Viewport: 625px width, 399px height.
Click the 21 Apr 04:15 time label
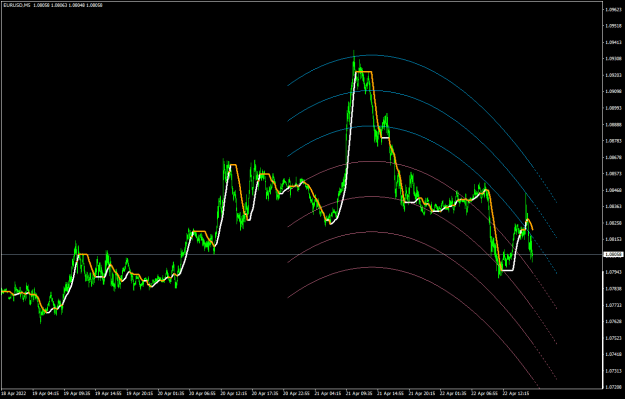coord(328,393)
